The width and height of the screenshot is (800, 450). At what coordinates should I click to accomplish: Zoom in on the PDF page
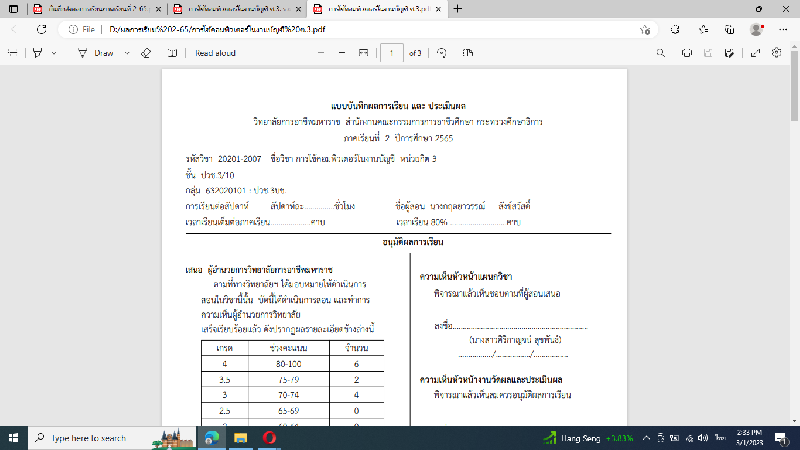pyautogui.click(x=342, y=53)
